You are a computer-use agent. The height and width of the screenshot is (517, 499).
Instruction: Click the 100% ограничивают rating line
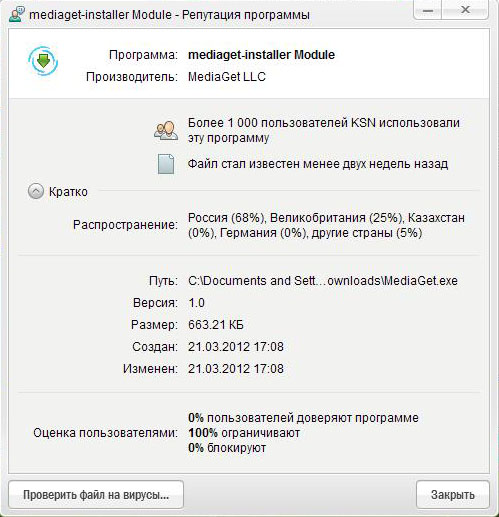point(244,433)
